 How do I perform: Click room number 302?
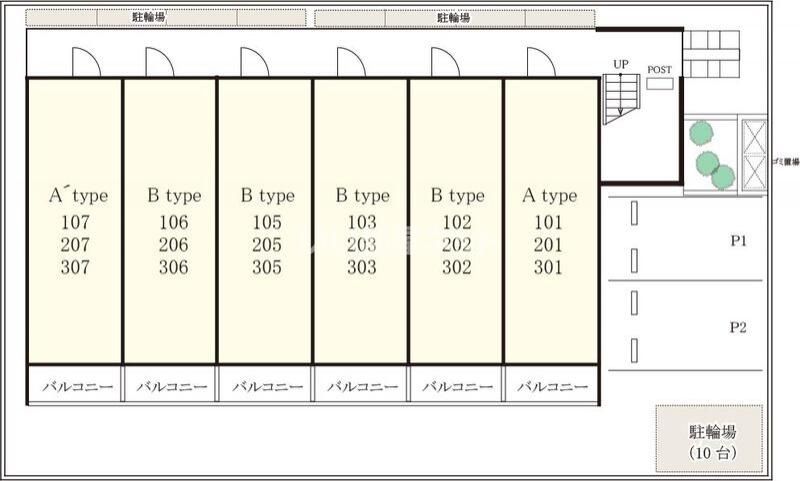click(x=457, y=267)
